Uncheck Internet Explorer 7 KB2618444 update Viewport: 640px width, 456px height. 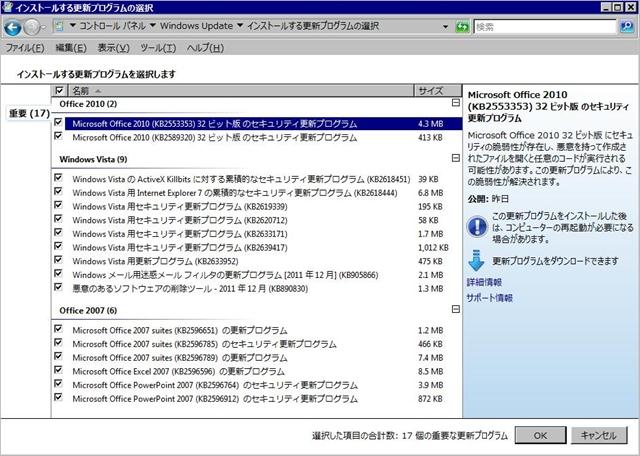[x=58, y=191]
